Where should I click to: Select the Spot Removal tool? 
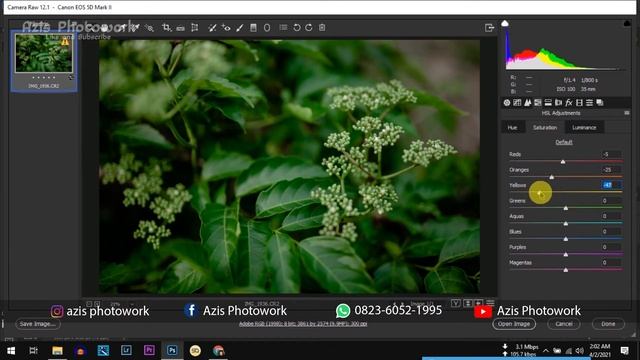(x=212, y=28)
